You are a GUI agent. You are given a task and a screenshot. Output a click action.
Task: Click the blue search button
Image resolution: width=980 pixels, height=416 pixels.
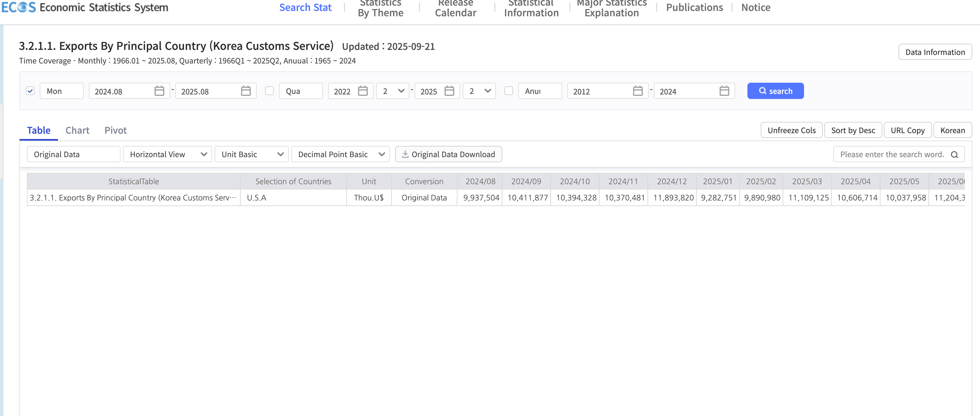click(775, 91)
